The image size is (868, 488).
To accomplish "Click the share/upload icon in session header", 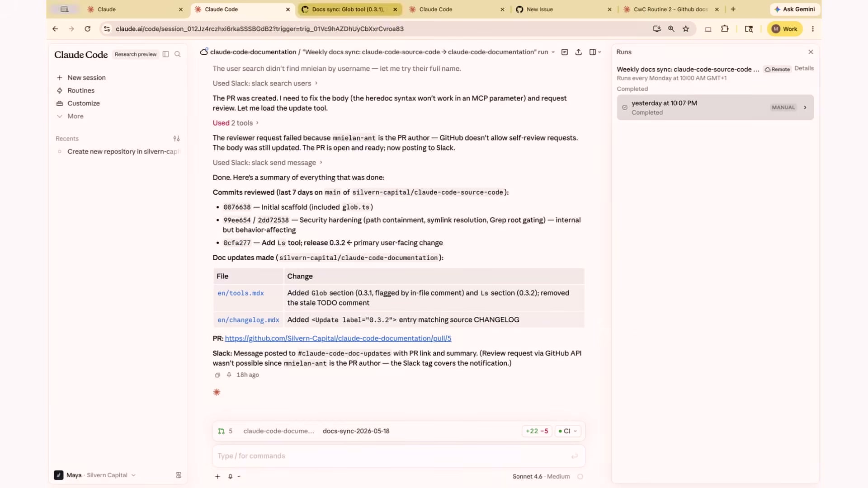I will [578, 52].
